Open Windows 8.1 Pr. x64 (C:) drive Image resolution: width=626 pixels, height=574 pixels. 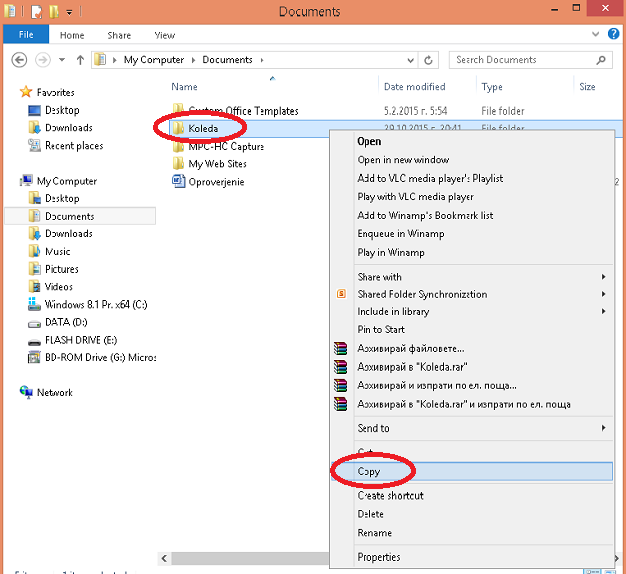95,304
